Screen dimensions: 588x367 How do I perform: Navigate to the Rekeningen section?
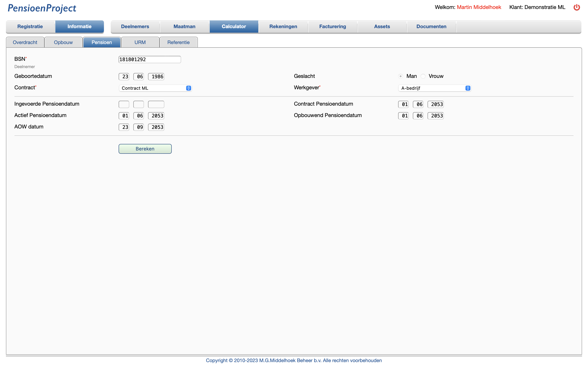[283, 27]
